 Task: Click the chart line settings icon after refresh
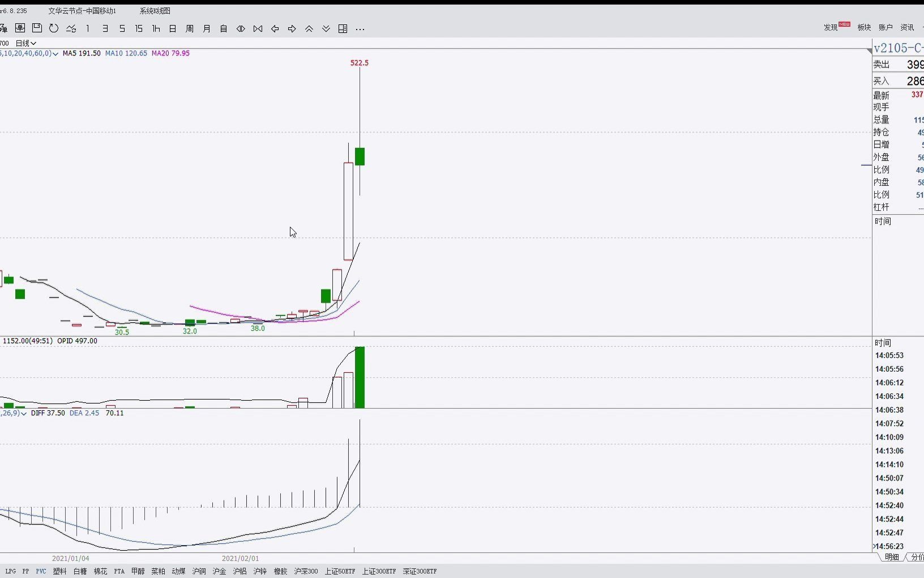point(71,28)
